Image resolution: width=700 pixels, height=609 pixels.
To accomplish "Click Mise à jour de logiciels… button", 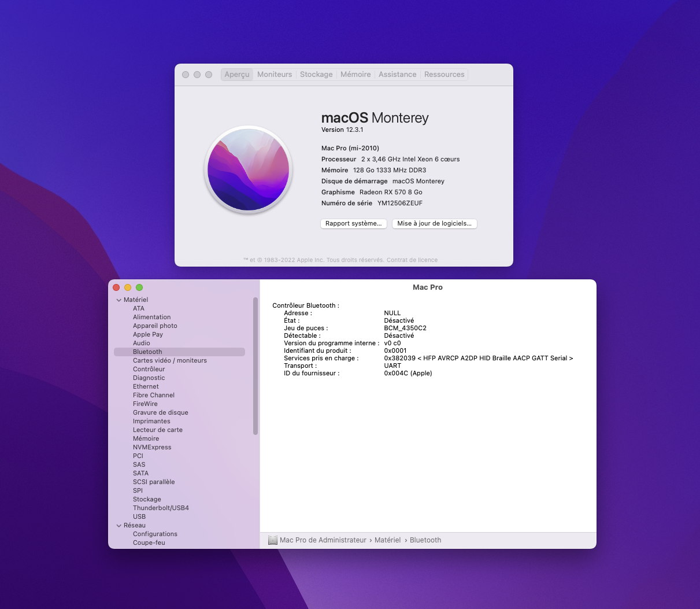I will coord(434,223).
